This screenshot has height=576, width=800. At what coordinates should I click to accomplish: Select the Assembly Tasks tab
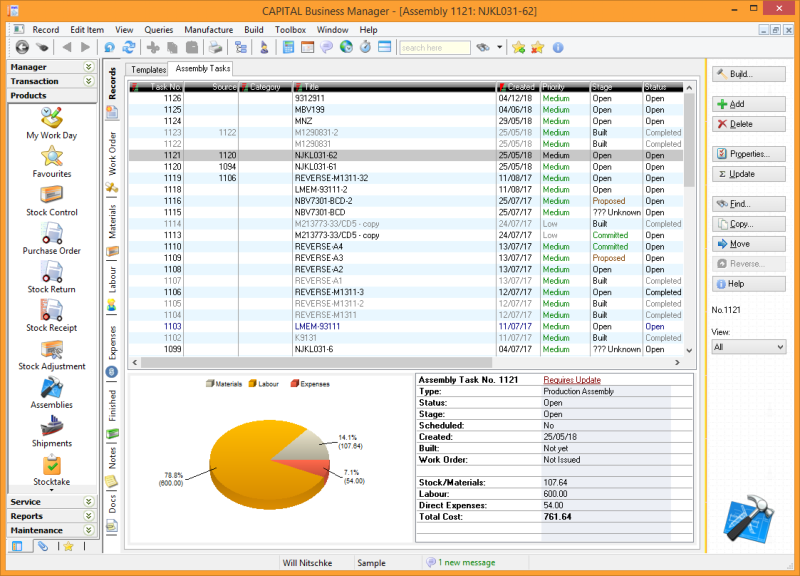pos(203,68)
